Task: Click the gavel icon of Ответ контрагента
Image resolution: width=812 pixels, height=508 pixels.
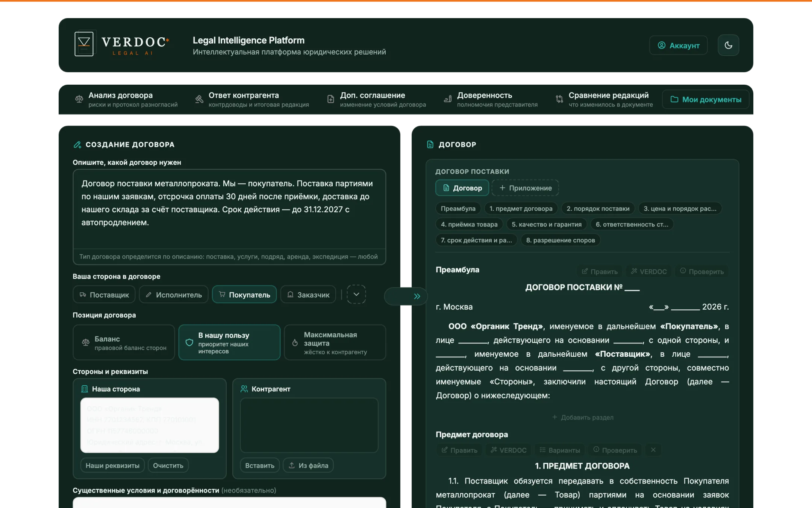Action: [x=199, y=99]
